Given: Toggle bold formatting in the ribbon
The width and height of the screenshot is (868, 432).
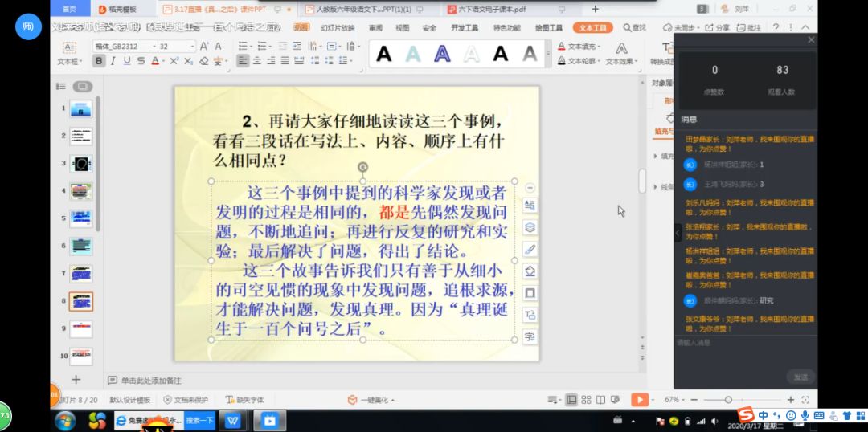Looking at the screenshot, I should 99,61.
